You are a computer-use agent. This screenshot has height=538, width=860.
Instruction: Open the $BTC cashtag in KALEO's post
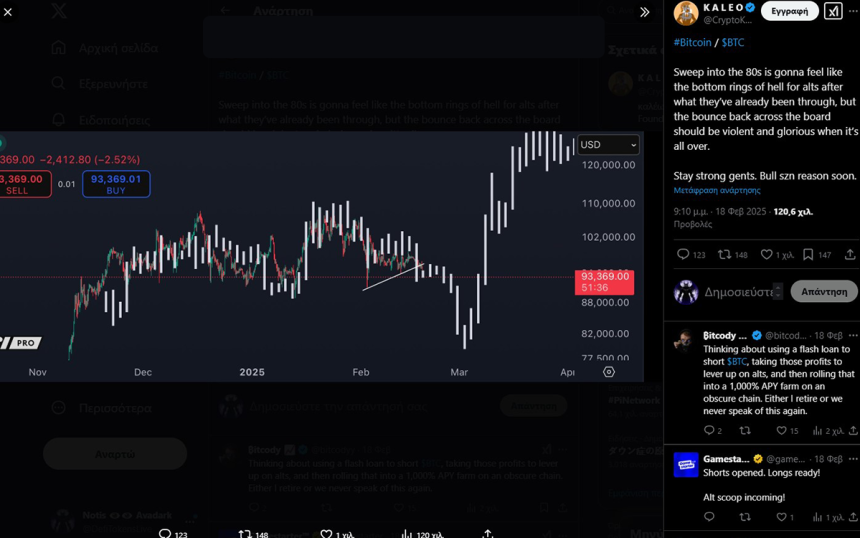point(733,42)
